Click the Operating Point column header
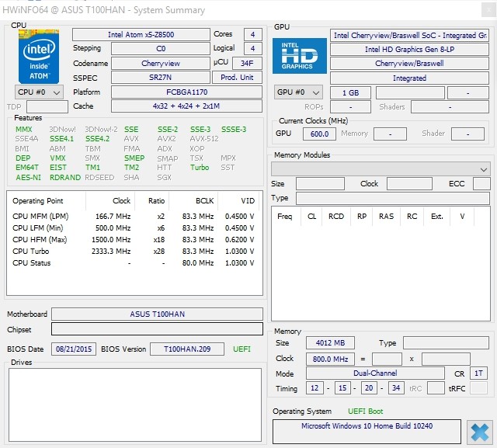The width and height of the screenshot is (497, 448). (x=47, y=201)
